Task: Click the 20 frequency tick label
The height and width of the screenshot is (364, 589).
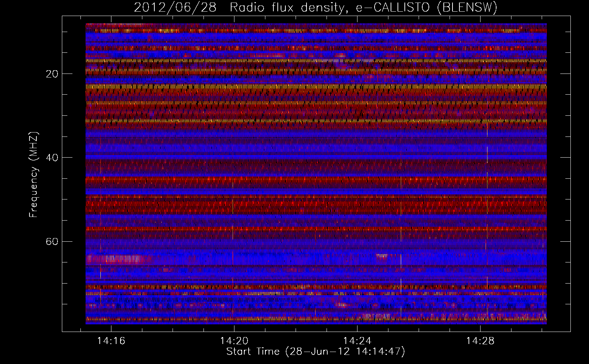Action: [x=52, y=74]
